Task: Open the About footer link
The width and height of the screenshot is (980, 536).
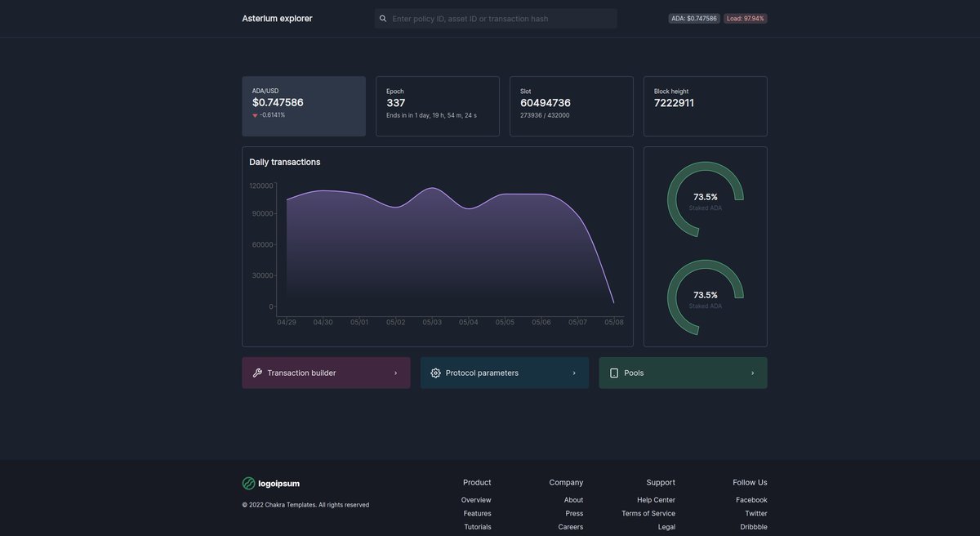Action: (x=573, y=500)
